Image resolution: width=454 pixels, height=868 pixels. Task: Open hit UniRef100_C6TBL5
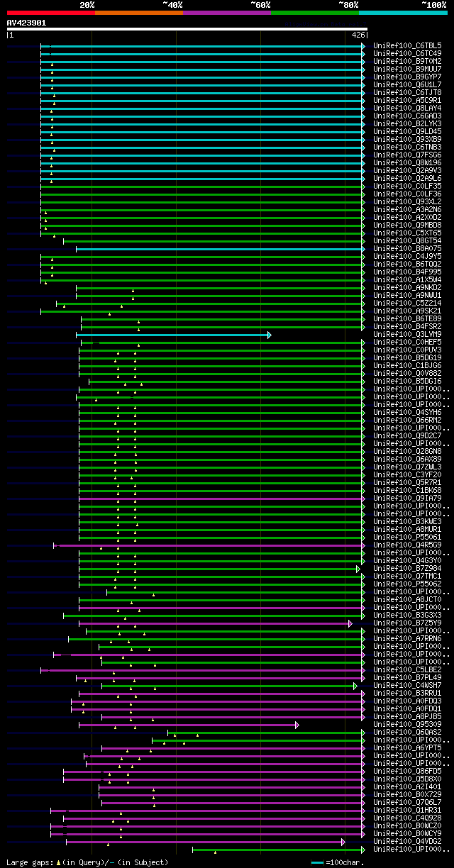pos(408,46)
